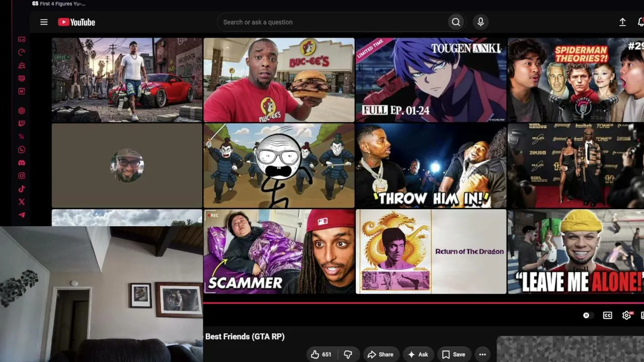Open Twitch from the browser sidebar
644x362 pixels.
pyautogui.click(x=22, y=124)
